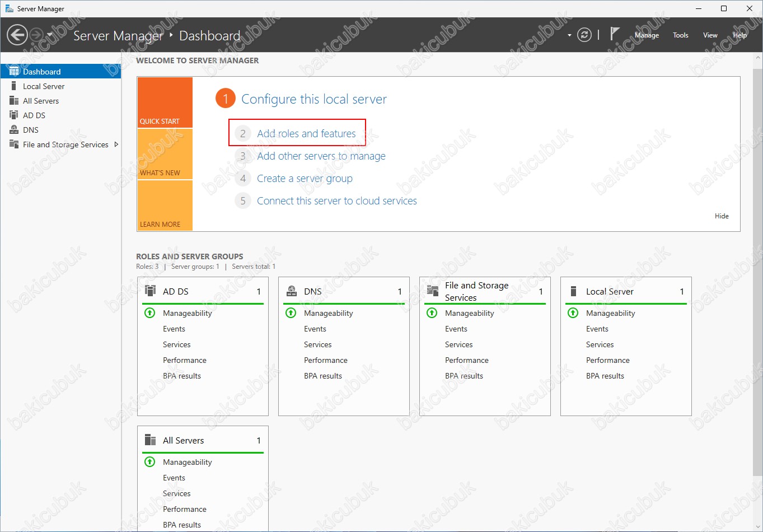Open Performance in DNS tile
763x532 pixels.
(x=326, y=360)
